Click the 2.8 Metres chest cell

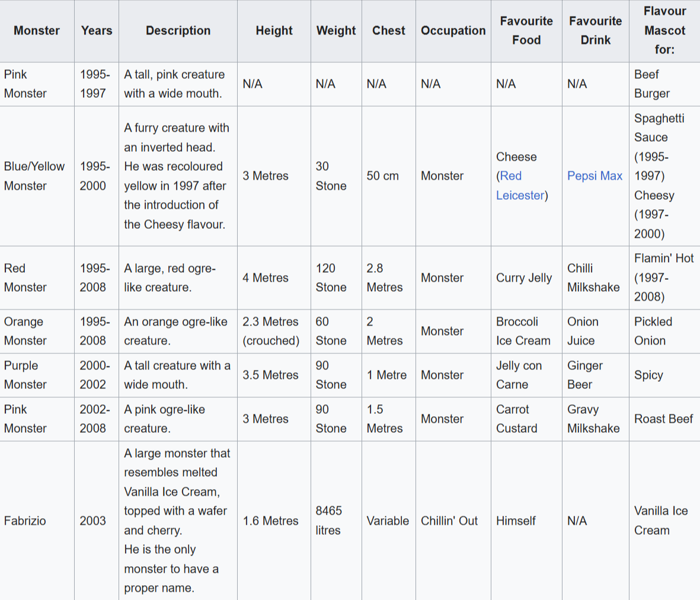pyautogui.click(x=388, y=277)
